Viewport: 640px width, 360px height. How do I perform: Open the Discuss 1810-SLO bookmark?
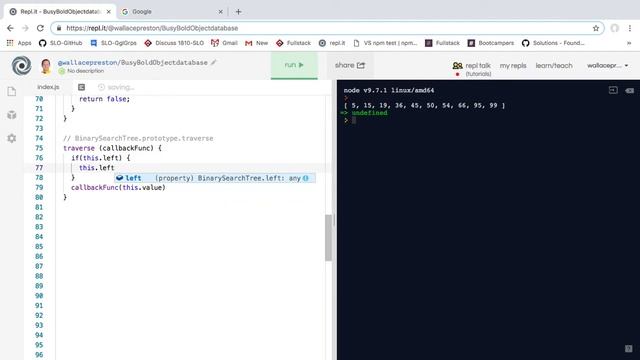[x=174, y=43]
